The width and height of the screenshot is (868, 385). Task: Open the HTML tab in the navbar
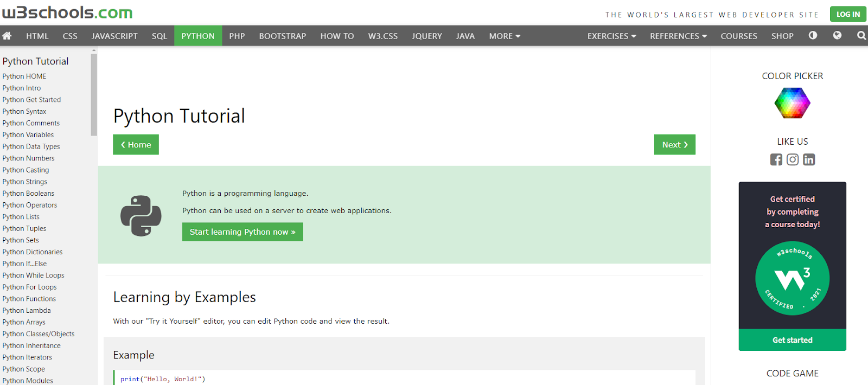pyautogui.click(x=37, y=36)
